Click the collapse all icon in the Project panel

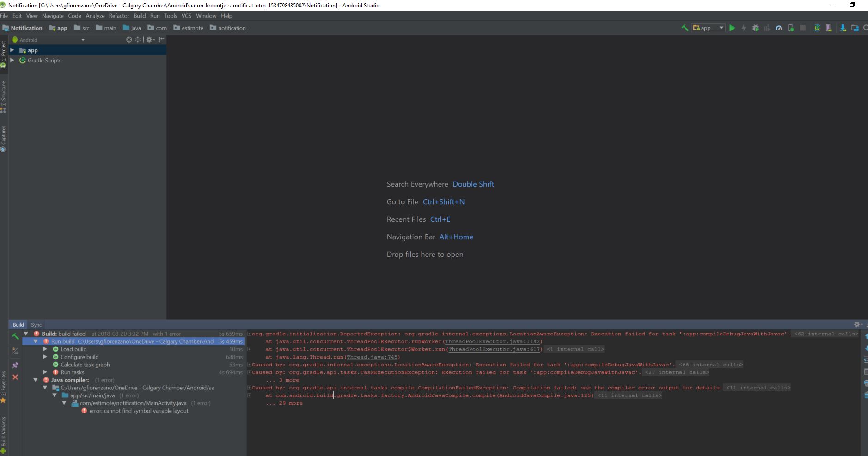(138, 40)
